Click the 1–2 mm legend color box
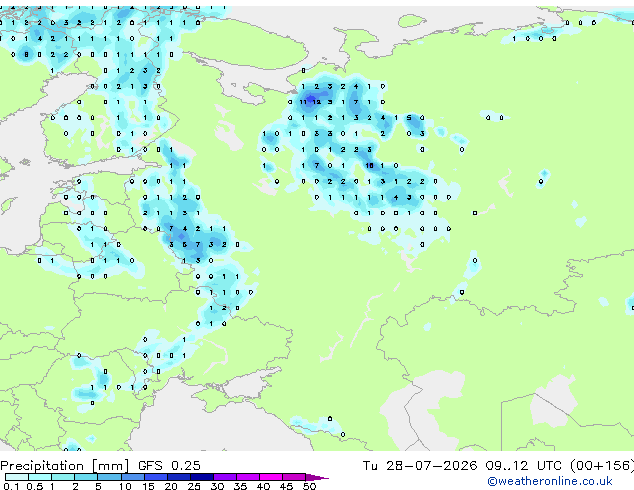The height and width of the screenshot is (490, 634). point(63,477)
